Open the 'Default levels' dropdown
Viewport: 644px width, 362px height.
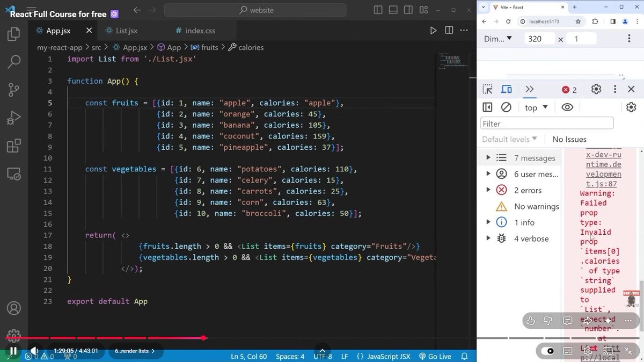tap(509, 139)
